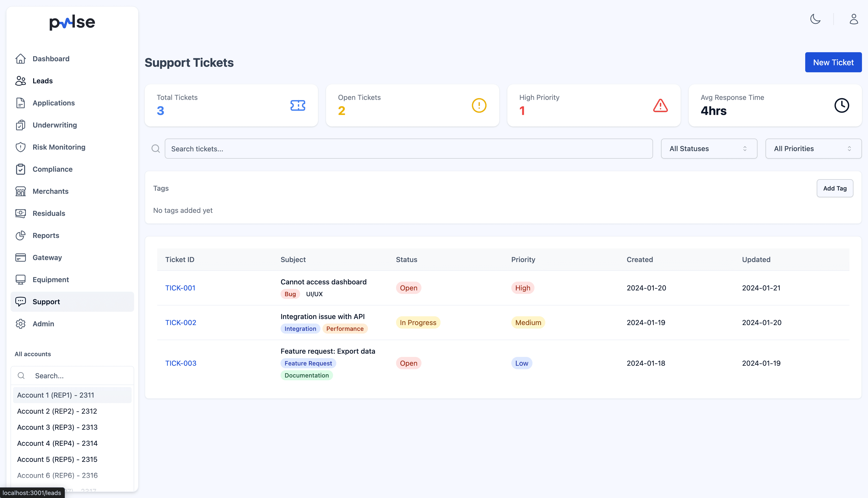Click the Dashboard home icon
The width and height of the screenshot is (868, 498).
click(x=21, y=59)
